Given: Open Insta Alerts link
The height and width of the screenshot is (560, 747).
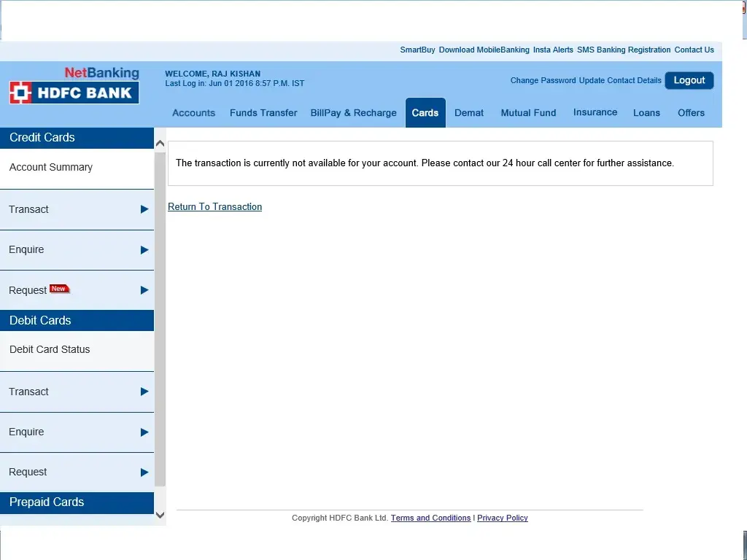Looking at the screenshot, I should tap(553, 50).
